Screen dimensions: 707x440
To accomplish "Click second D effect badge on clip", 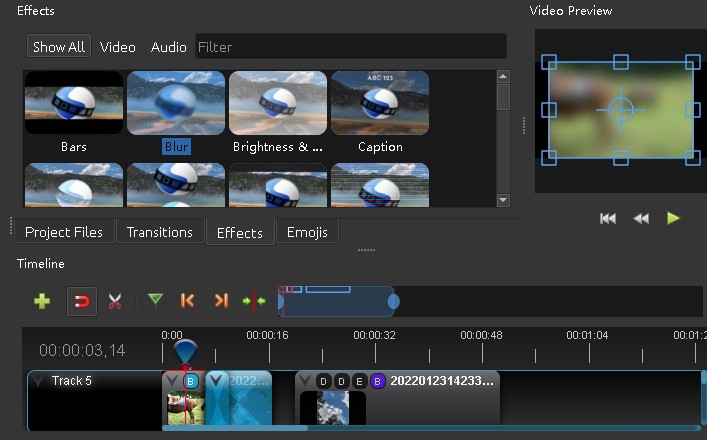I will pos(341,382).
